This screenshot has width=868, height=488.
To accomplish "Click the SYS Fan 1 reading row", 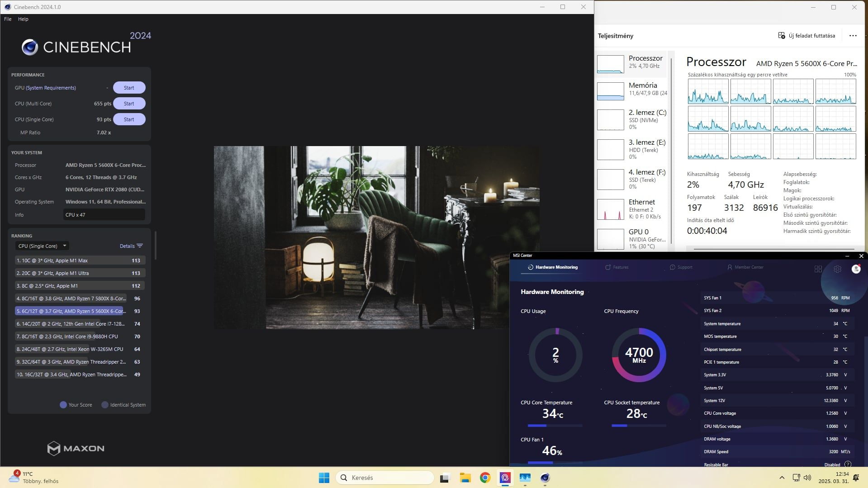I will click(x=777, y=298).
